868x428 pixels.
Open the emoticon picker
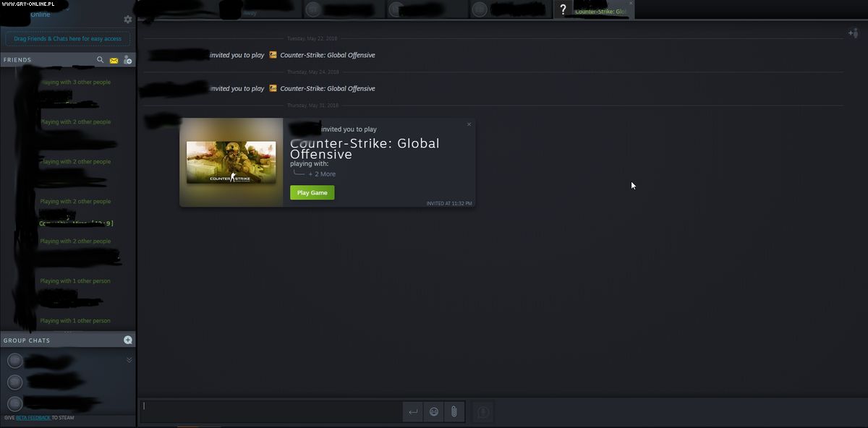[434, 412]
